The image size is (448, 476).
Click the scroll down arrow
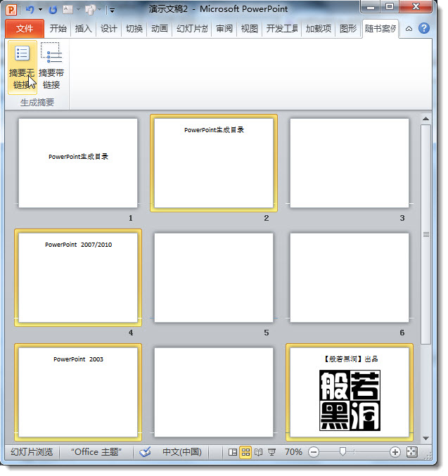[x=425, y=438]
